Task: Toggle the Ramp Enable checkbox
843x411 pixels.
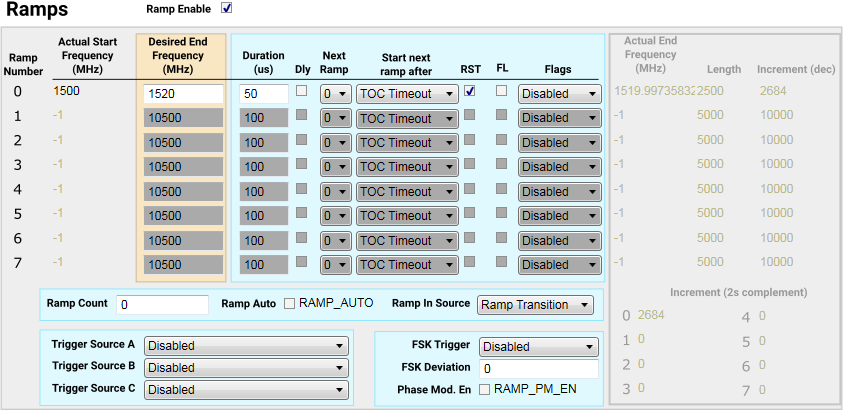Action: pos(227,9)
